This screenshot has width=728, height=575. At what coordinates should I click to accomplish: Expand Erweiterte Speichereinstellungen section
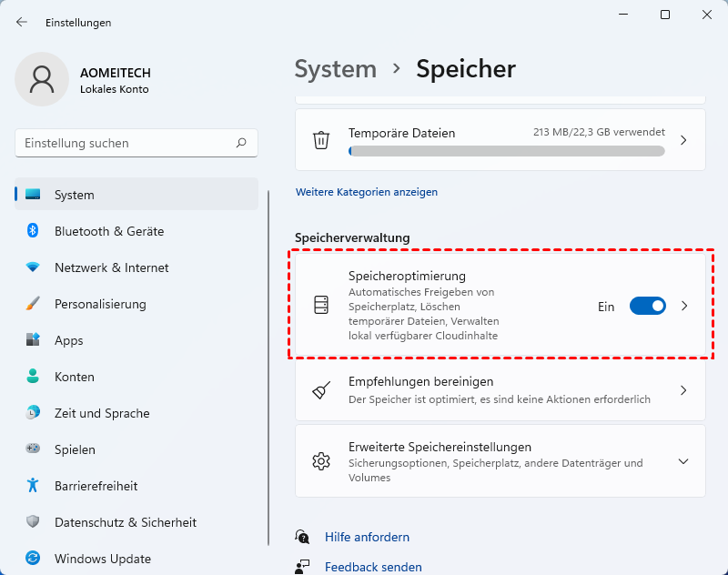coord(683,461)
